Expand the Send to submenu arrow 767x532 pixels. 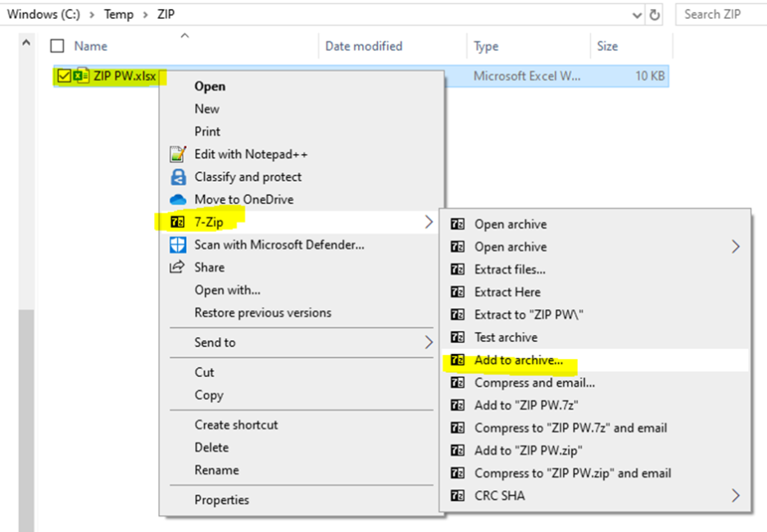point(429,342)
